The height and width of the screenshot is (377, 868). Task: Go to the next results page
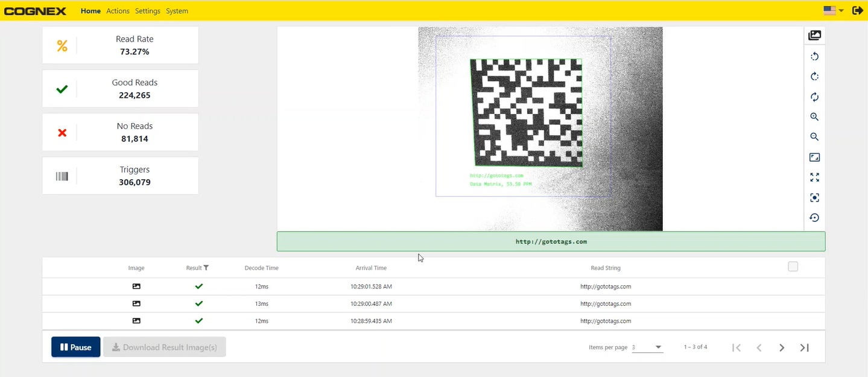tap(782, 347)
